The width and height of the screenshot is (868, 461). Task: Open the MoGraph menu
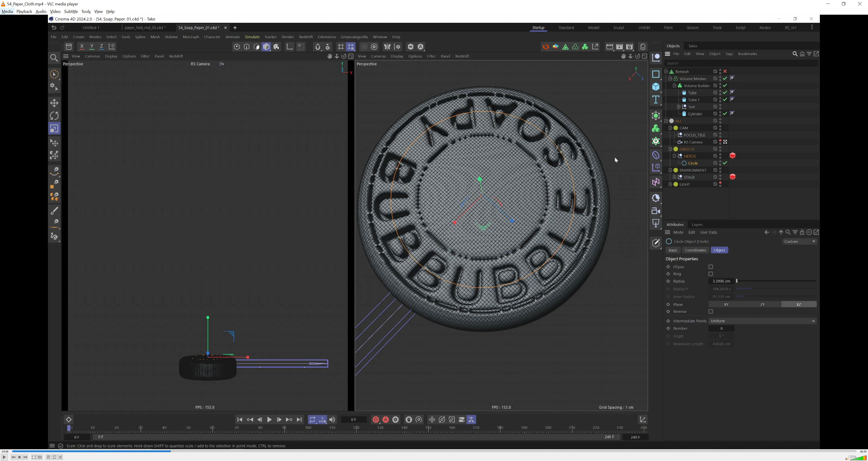(x=191, y=37)
